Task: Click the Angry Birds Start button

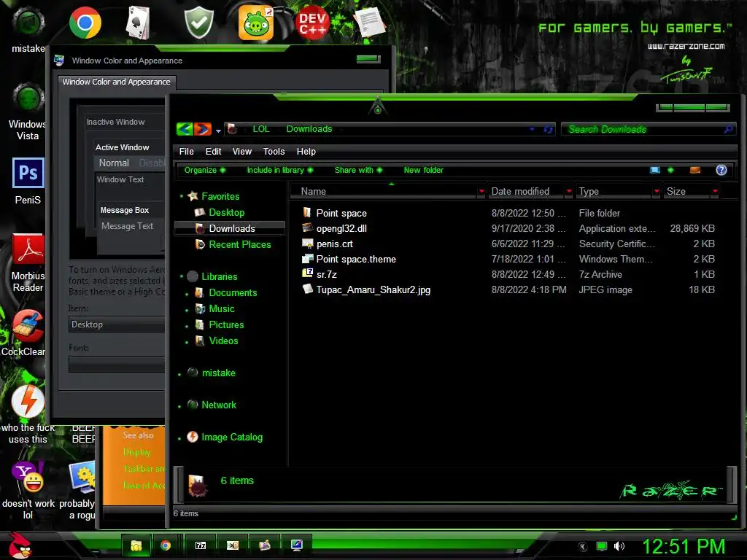Action: [20, 545]
